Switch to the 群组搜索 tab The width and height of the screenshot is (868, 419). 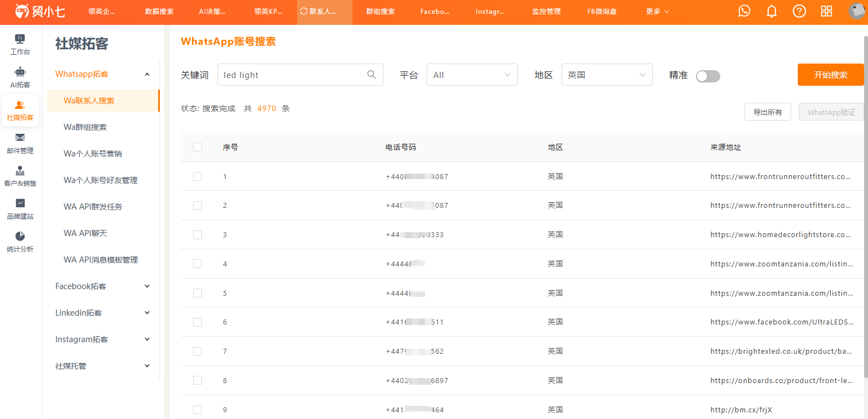pos(380,12)
